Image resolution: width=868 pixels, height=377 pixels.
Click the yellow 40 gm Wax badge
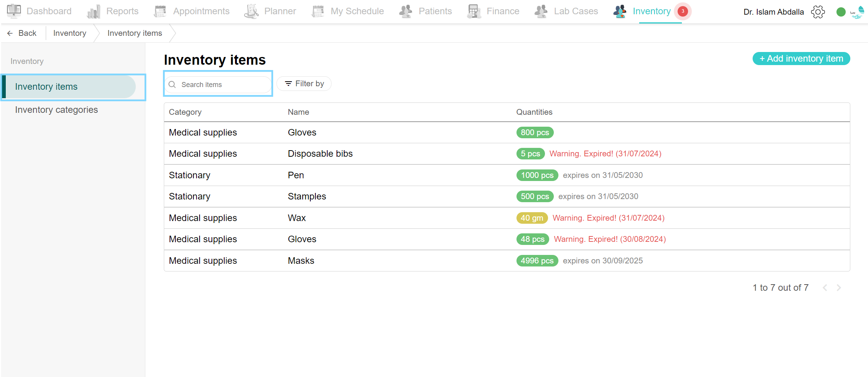[531, 218]
